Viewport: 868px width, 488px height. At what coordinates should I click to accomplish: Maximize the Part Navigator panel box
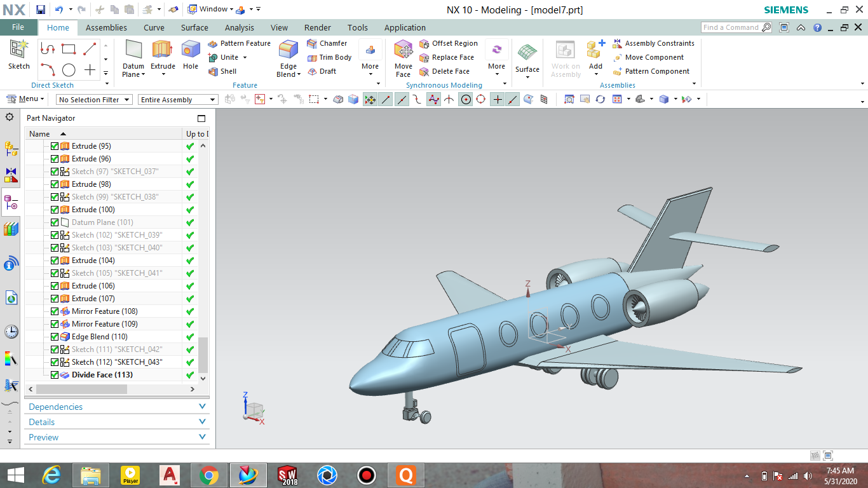(x=201, y=118)
